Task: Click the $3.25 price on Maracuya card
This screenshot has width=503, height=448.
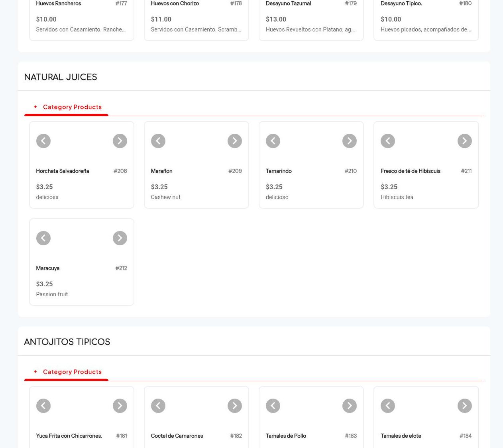Action: [44, 284]
